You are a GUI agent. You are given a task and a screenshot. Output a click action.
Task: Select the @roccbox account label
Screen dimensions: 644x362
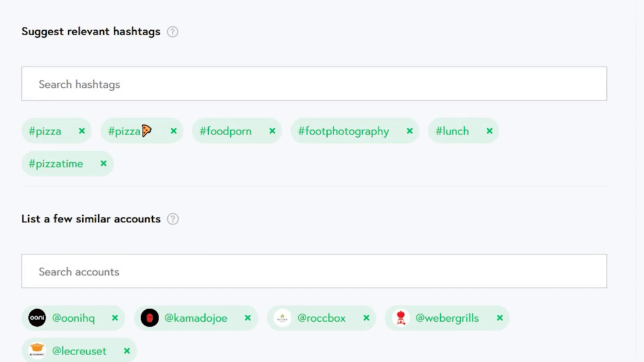321,319
